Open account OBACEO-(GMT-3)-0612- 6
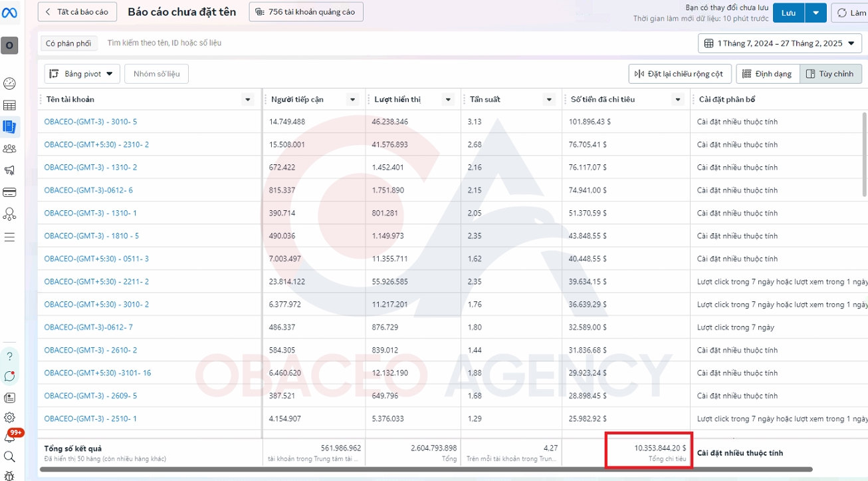Image resolution: width=868 pixels, height=481 pixels. [x=88, y=190]
